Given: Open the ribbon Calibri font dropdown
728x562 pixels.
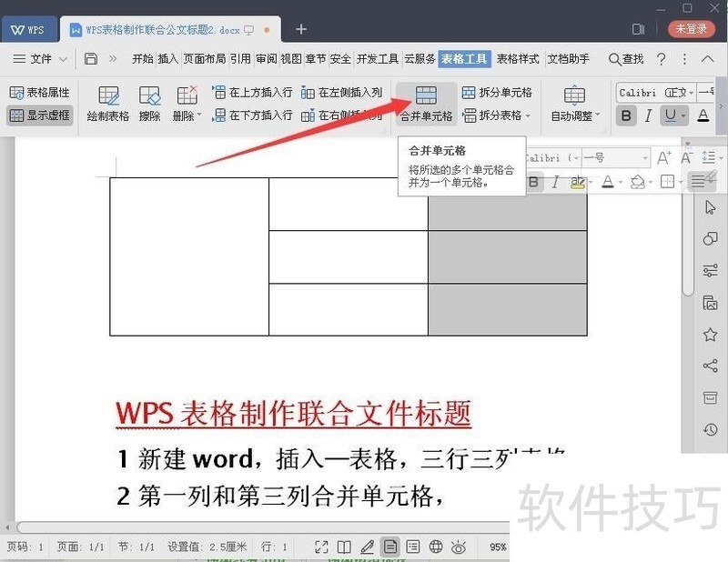Looking at the screenshot, I should click(x=691, y=93).
